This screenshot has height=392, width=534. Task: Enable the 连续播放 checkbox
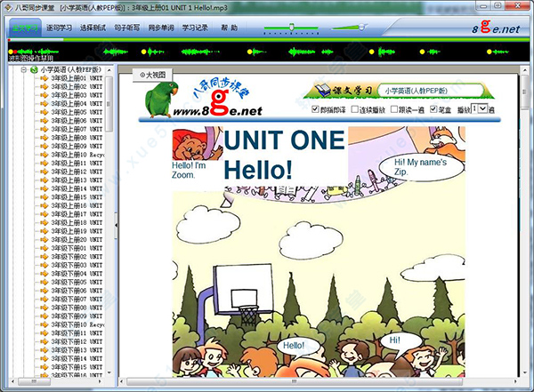coord(355,109)
